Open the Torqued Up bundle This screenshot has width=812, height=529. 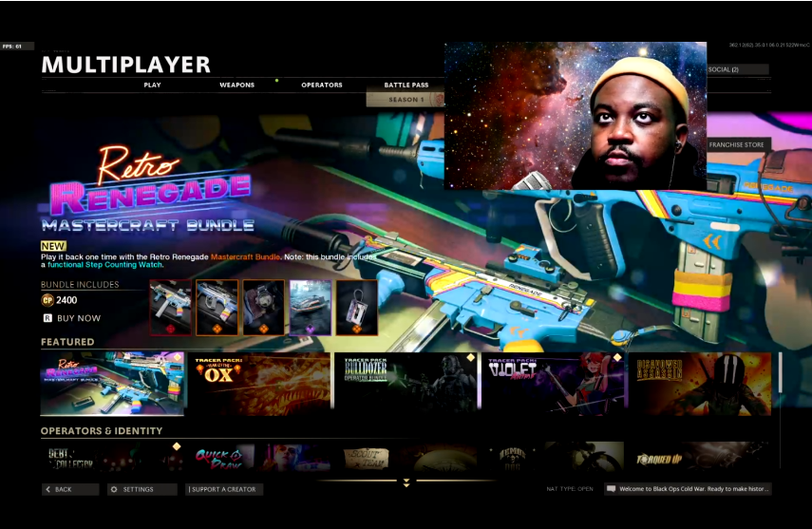[x=700, y=457]
